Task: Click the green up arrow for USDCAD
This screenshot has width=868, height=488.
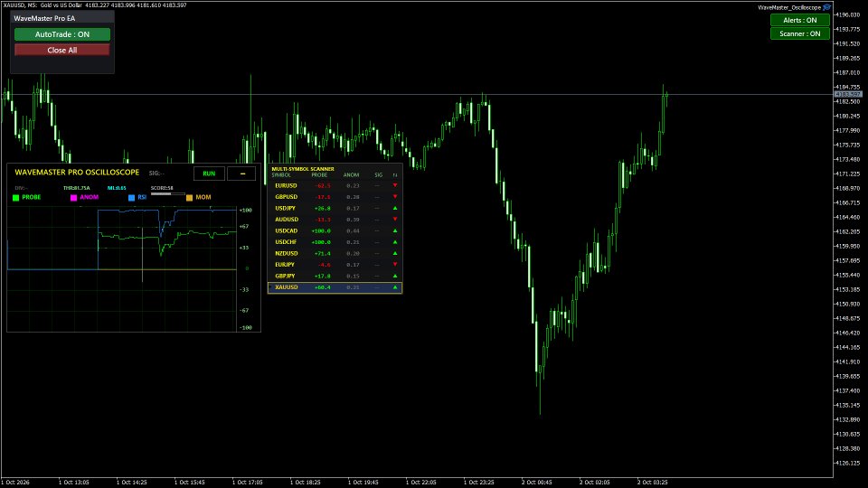Action: click(x=395, y=230)
